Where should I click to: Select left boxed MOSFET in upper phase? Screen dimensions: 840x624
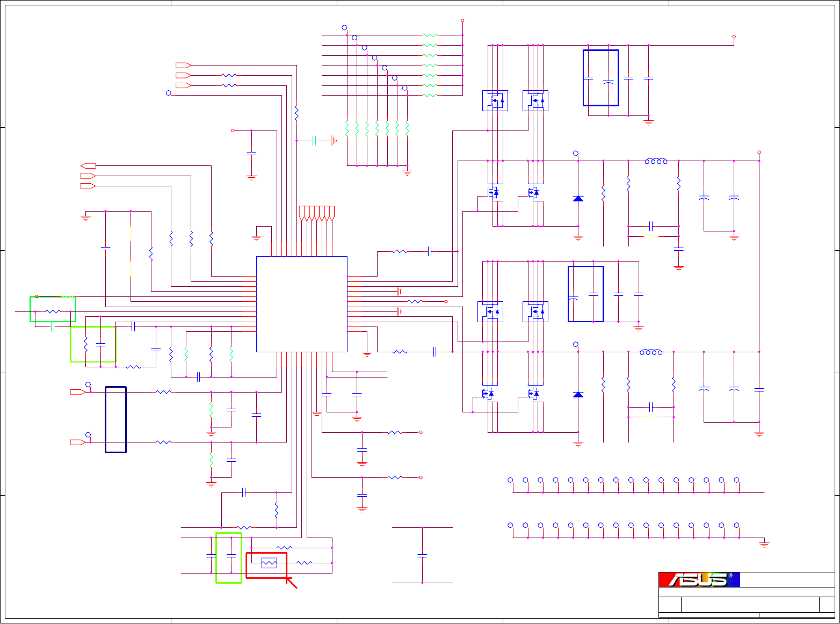point(495,100)
